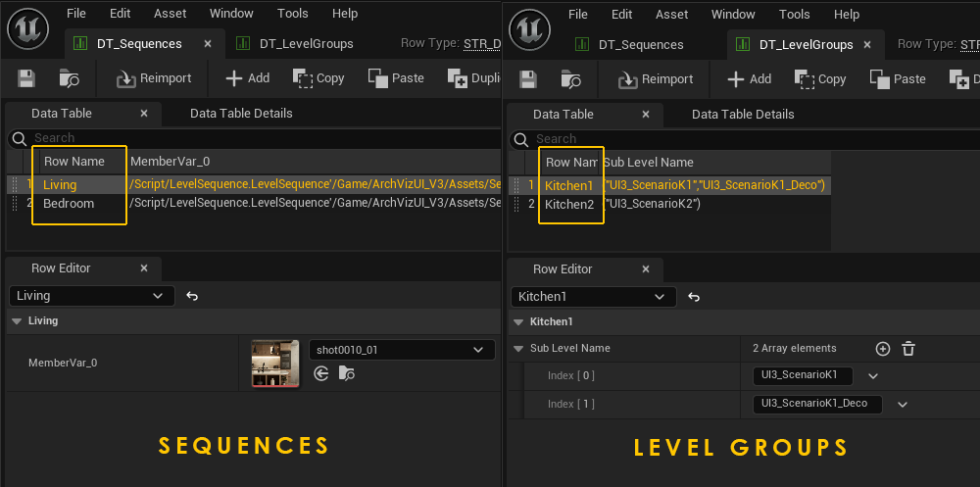Open the Help menu in right window
Image resolution: width=980 pixels, height=487 pixels.
(847, 14)
